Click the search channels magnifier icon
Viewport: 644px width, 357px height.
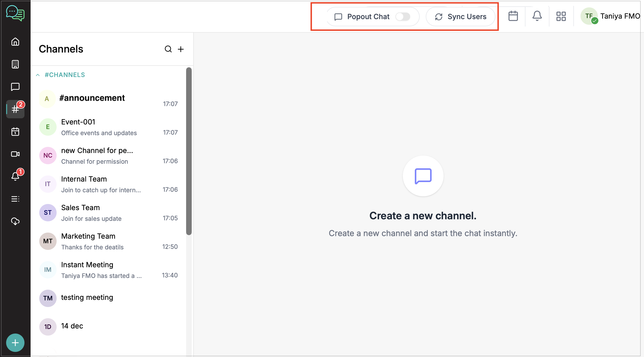[168, 49]
